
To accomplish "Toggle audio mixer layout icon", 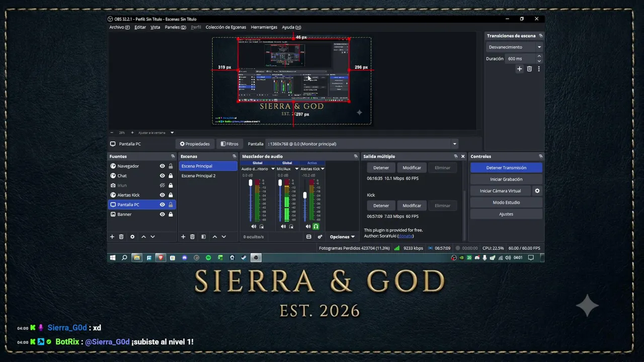I will [x=309, y=237].
